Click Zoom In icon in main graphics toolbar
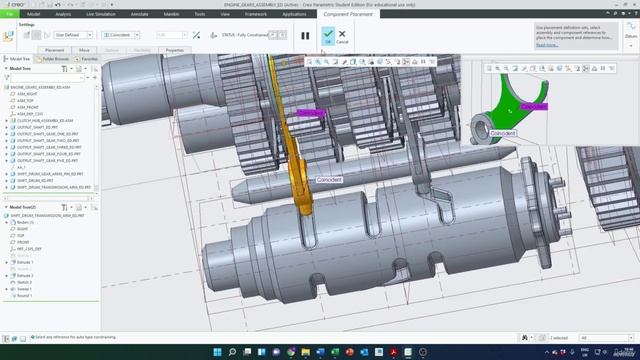Screen dimensions: 640x360 point(318,62)
